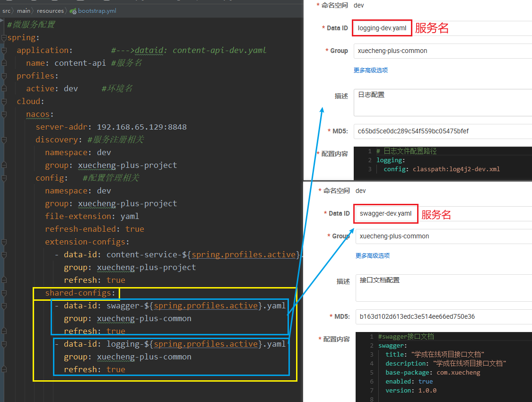Click the MD5 field starting with b163d102
532x402 pixels.
[444, 316]
